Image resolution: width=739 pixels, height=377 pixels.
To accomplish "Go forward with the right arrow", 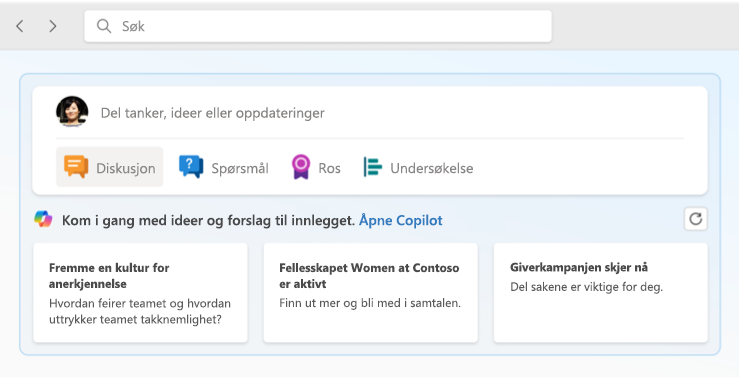I will click(x=53, y=26).
